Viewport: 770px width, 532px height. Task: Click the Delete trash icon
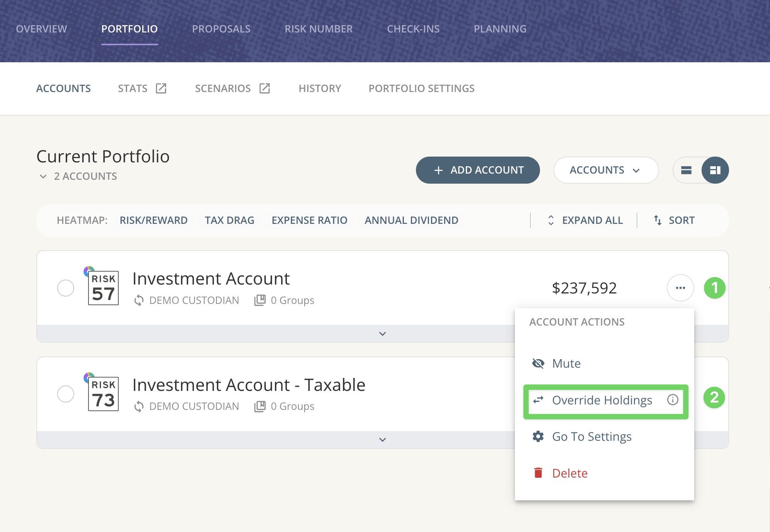pos(538,473)
